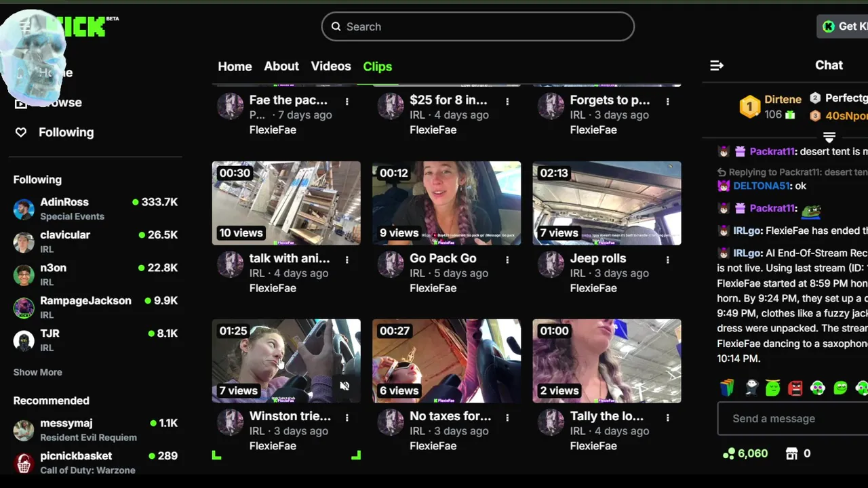Play the "Jeep rolls" clip thumbnail
This screenshot has height=488, width=868.
pyautogui.click(x=607, y=203)
